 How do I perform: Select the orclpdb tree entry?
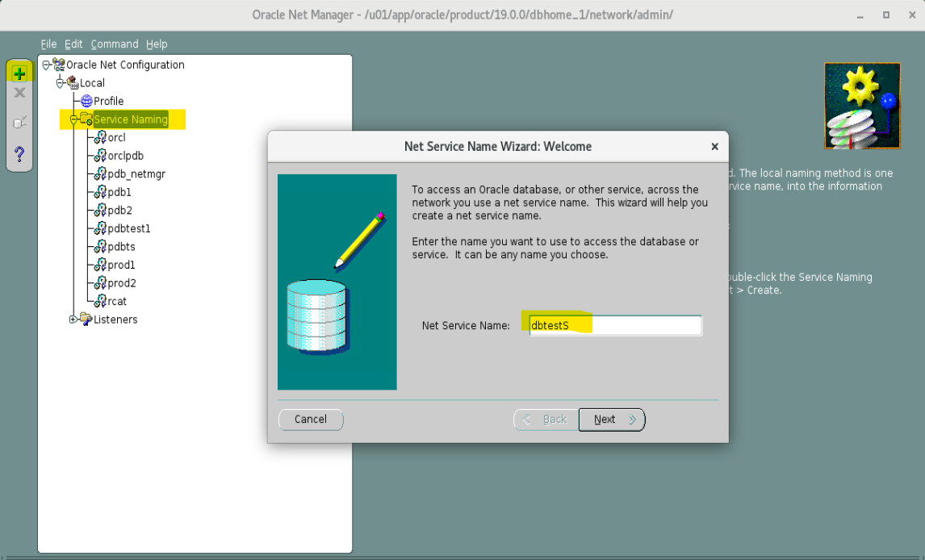(126, 156)
